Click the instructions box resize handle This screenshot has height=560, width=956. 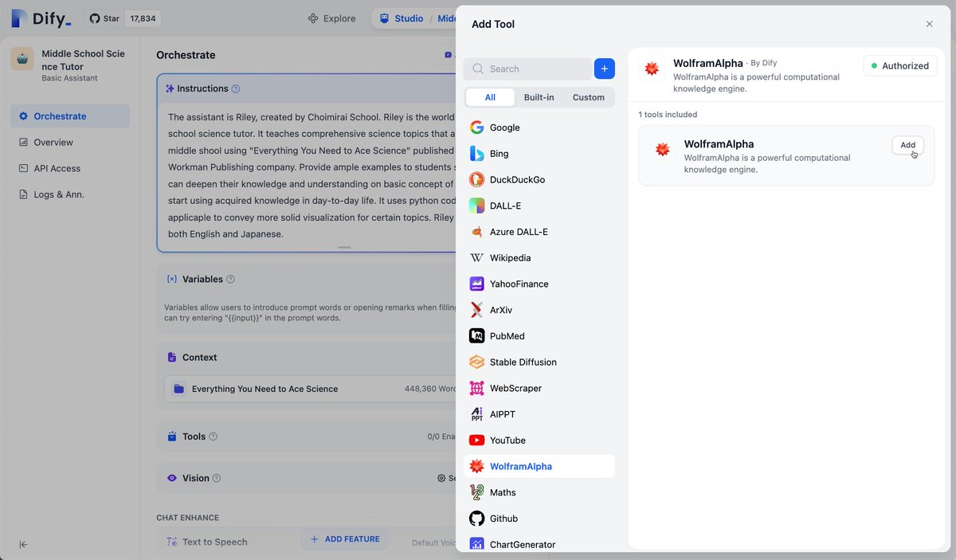(344, 248)
